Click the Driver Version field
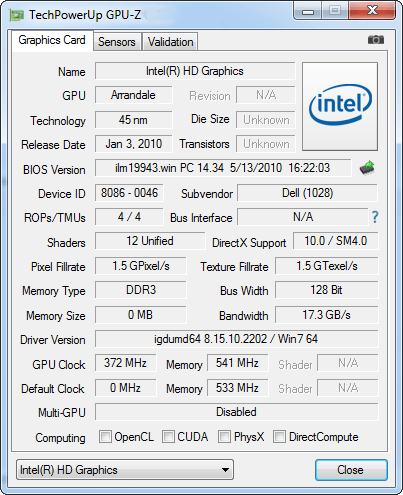Screen dimensions: 403x495 click(237, 339)
